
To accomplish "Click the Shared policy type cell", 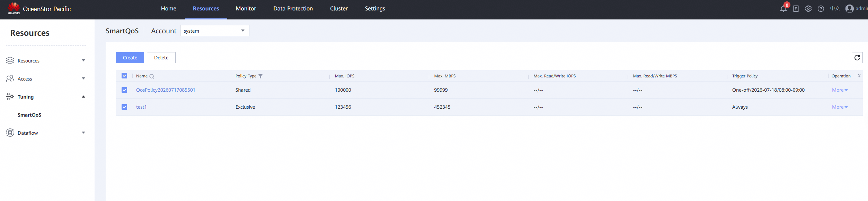I will [243, 90].
